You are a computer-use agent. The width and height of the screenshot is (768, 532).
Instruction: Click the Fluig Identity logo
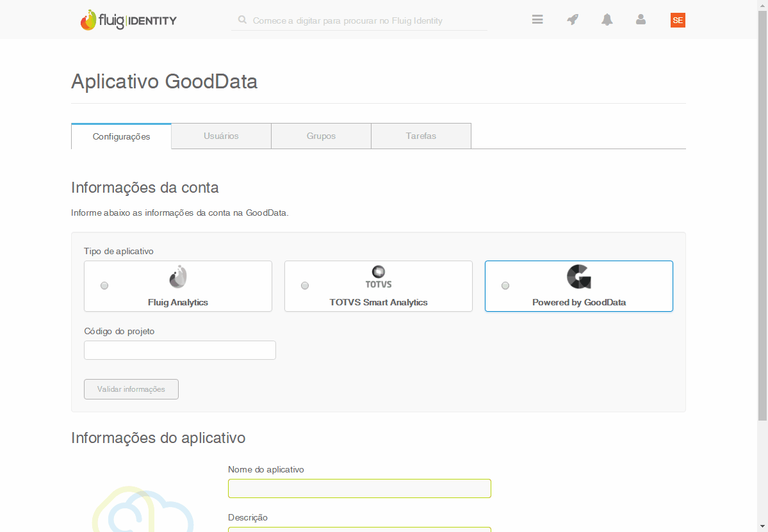click(129, 20)
